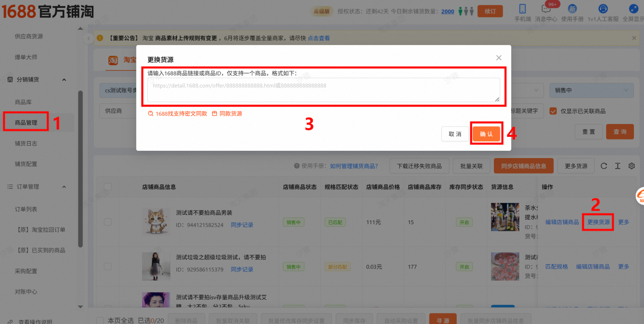Click the 取消 button in dialog
The image size is (644, 324).
pos(455,134)
